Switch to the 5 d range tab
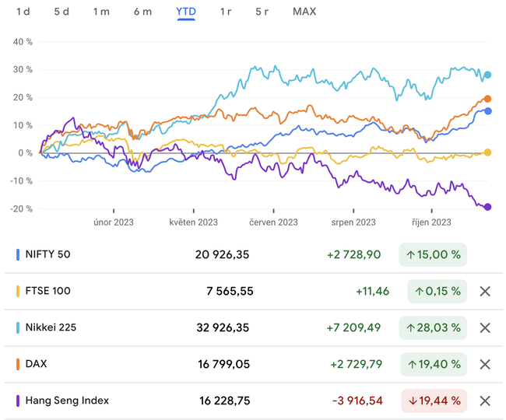This screenshot has height=420, width=506. (61, 12)
